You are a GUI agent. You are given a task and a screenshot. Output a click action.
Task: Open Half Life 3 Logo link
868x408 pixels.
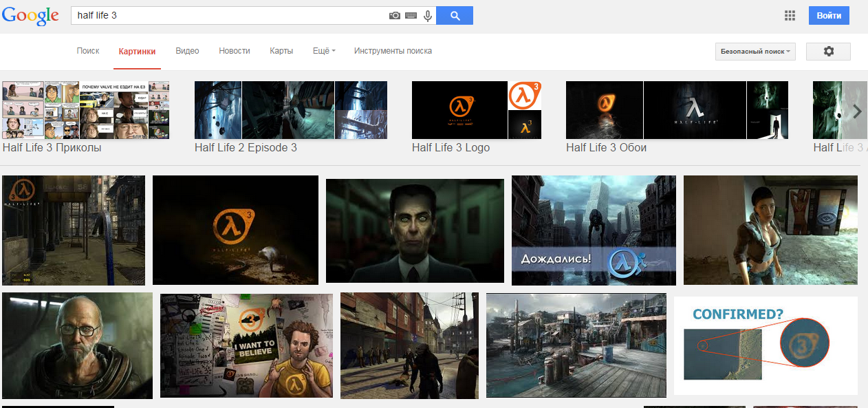click(x=451, y=147)
